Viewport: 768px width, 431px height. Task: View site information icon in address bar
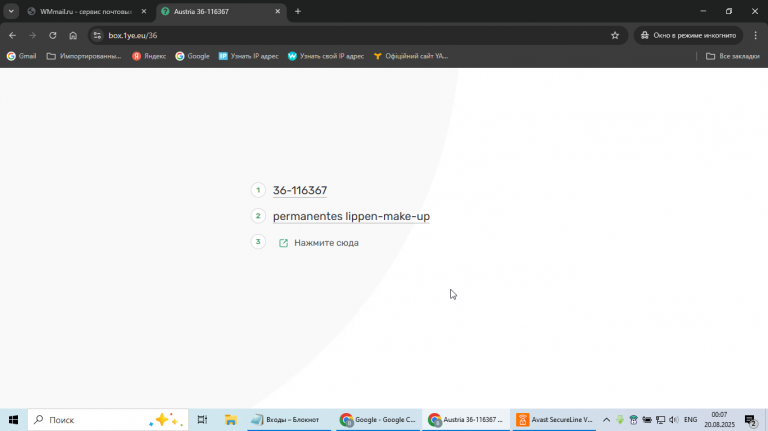(x=97, y=35)
